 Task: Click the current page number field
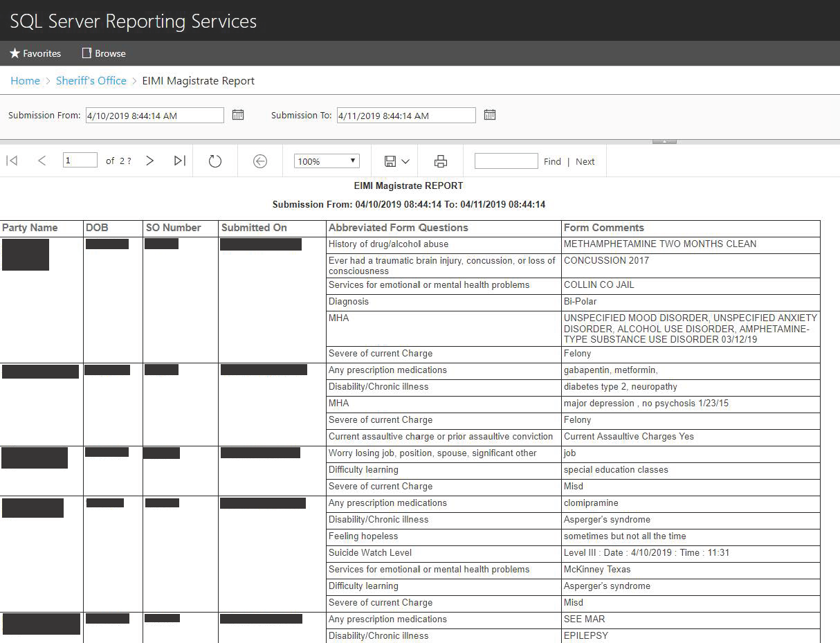pos(80,161)
